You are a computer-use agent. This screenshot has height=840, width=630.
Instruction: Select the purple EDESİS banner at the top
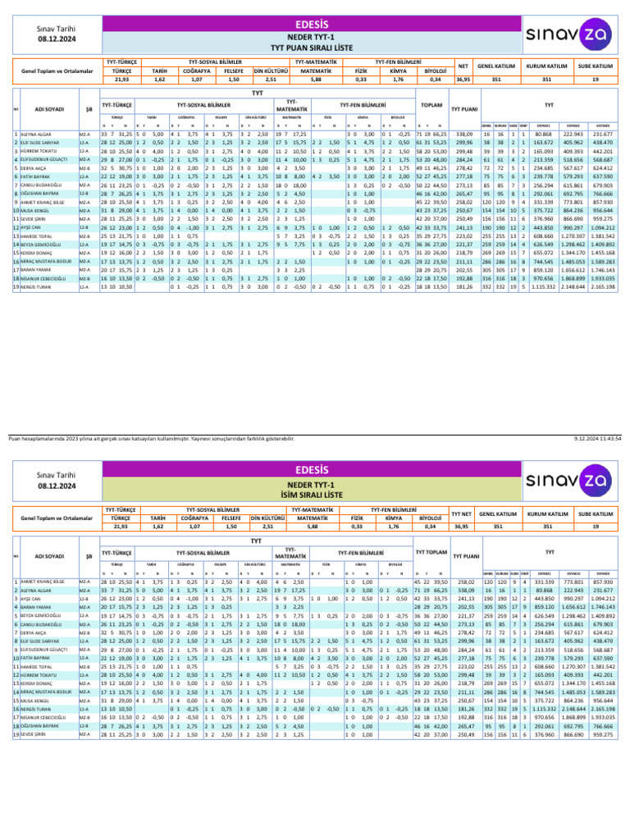pyautogui.click(x=312, y=24)
